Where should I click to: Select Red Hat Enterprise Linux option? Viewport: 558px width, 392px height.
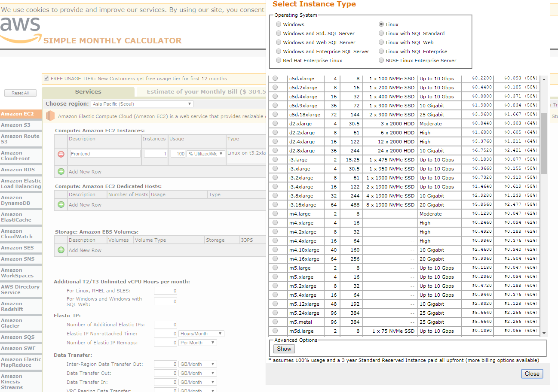[x=279, y=61]
